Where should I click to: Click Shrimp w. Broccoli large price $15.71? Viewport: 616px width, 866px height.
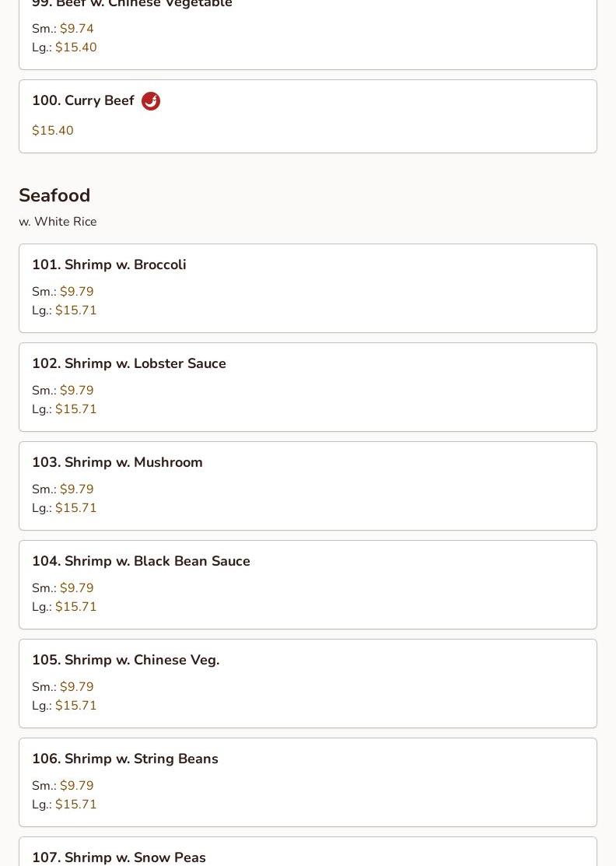pos(76,310)
